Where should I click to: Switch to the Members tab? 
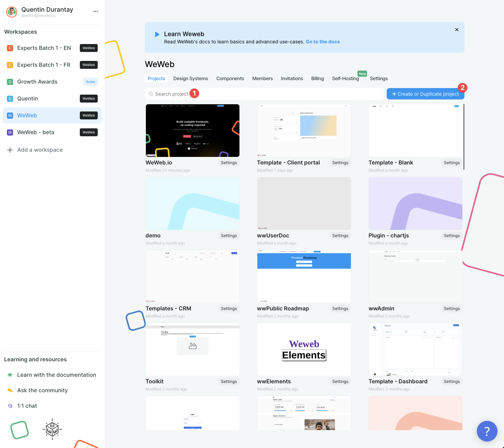coord(262,78)
